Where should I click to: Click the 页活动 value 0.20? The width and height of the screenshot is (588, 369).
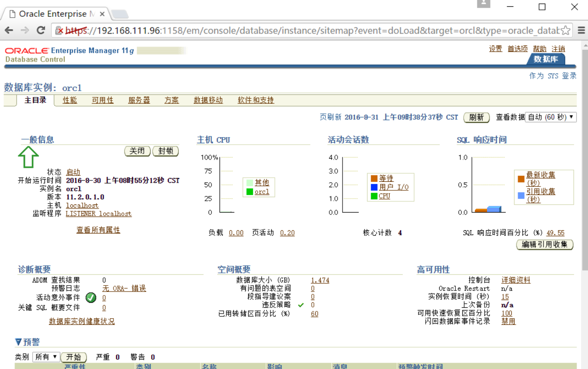point(287,233)
